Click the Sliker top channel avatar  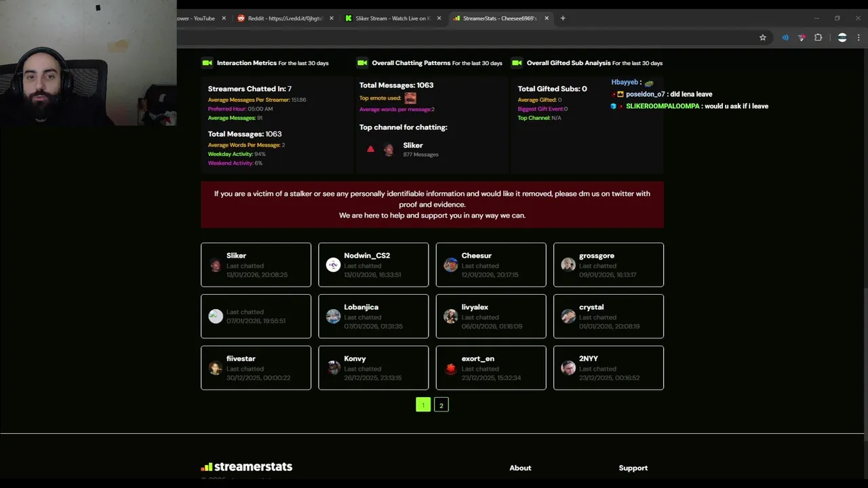point(389,150)
